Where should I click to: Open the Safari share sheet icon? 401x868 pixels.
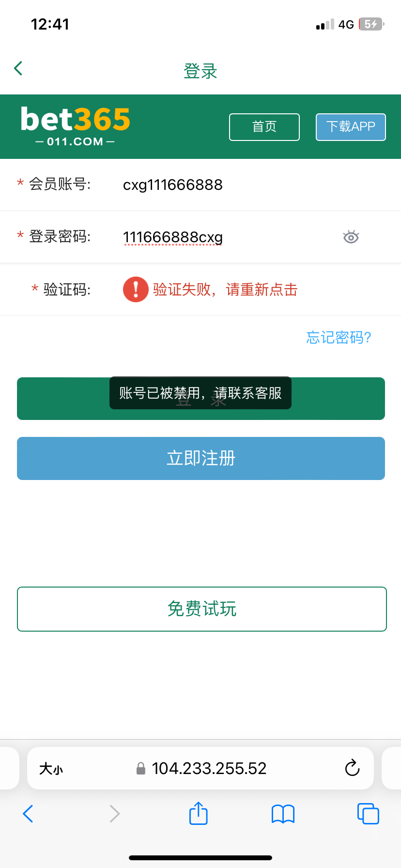point(198,813)
